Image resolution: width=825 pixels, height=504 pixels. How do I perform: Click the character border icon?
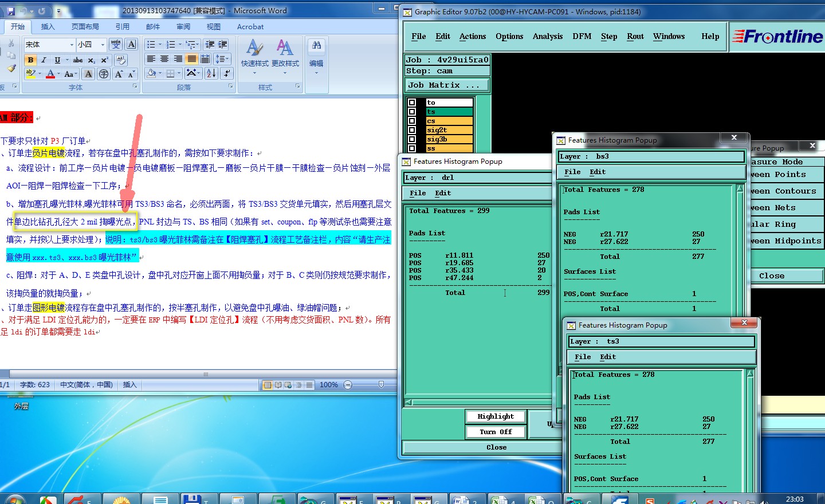pyautogui.click(x=132, y=44)
